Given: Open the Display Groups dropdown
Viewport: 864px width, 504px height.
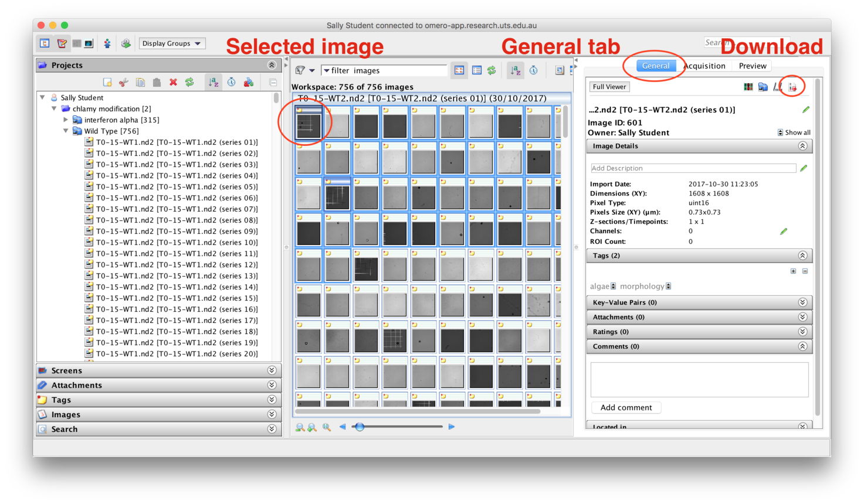Looking at the screenshot, I should 172,43.
